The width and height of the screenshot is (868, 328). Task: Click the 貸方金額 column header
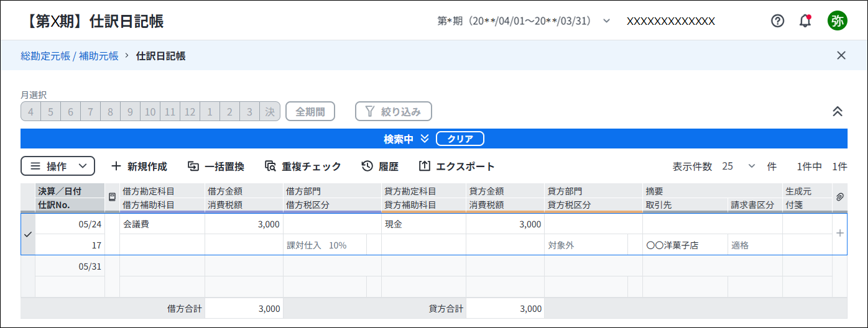click(x=505, y=191)
